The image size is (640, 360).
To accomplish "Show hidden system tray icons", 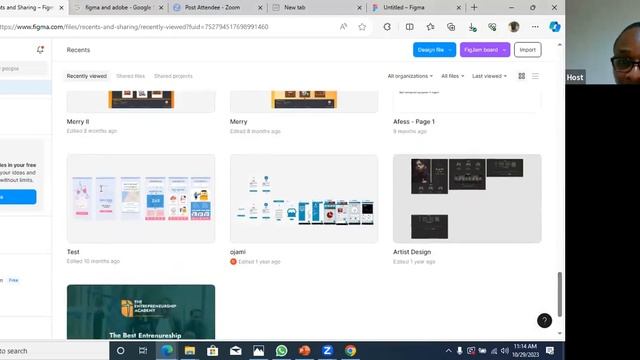I will click(x=448, y=351).
